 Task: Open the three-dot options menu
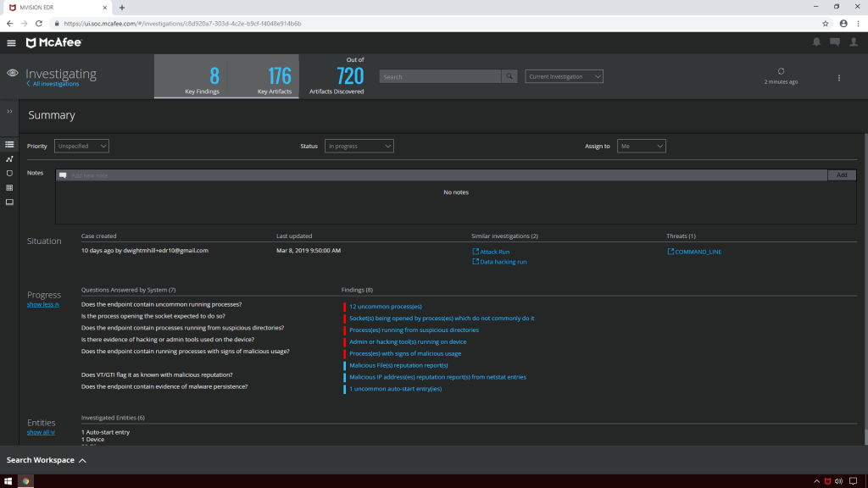839,78
